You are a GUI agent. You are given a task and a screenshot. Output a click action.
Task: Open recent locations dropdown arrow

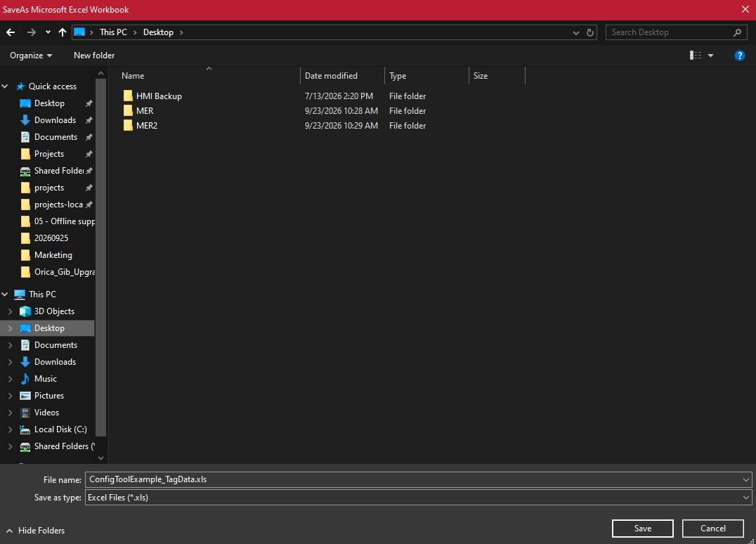[48, 32]
